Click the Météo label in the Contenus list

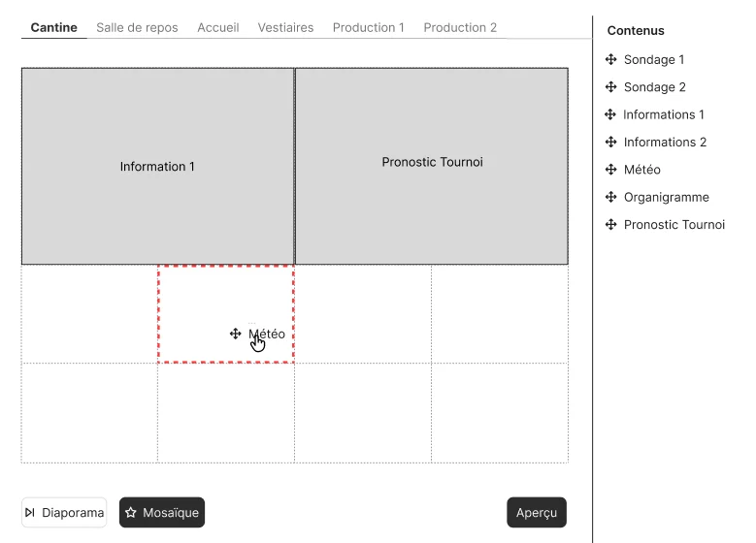(641, 170)
